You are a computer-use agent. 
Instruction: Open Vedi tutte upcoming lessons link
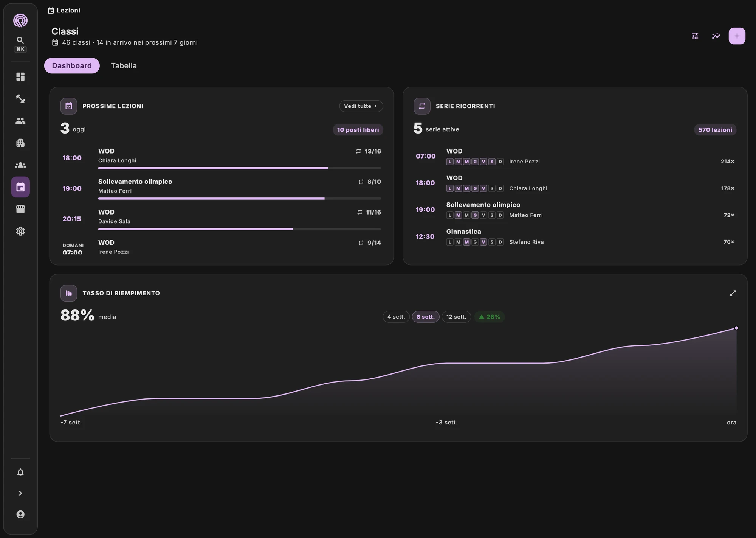[361, 106]
